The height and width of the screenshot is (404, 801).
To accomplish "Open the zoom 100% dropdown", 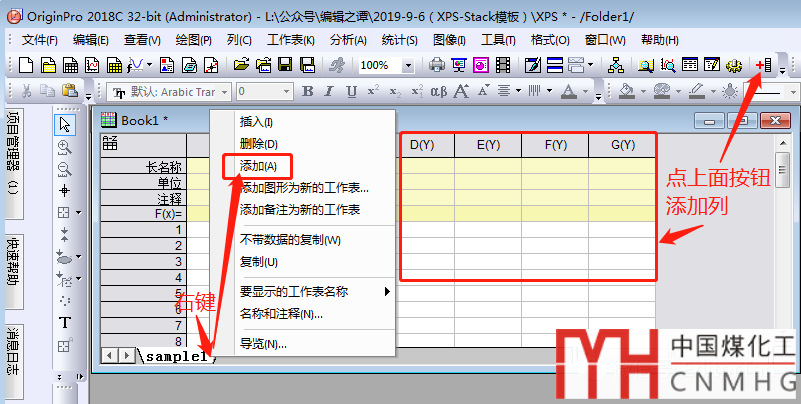I will pyautogui.click(x=408, y=65).
